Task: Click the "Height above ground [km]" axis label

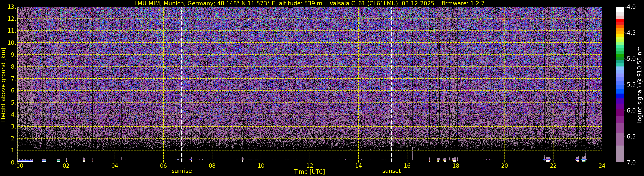Action: [x=3, y=85]
